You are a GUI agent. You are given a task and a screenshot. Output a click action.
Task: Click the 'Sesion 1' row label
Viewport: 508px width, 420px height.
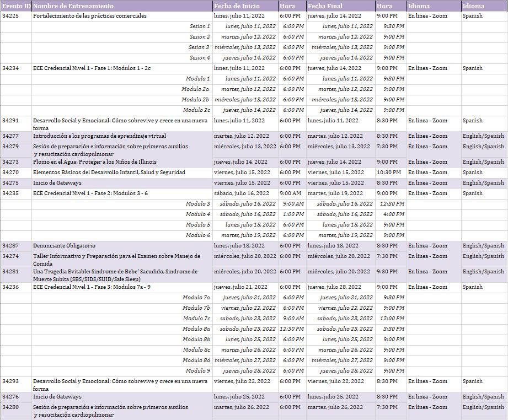200,26
